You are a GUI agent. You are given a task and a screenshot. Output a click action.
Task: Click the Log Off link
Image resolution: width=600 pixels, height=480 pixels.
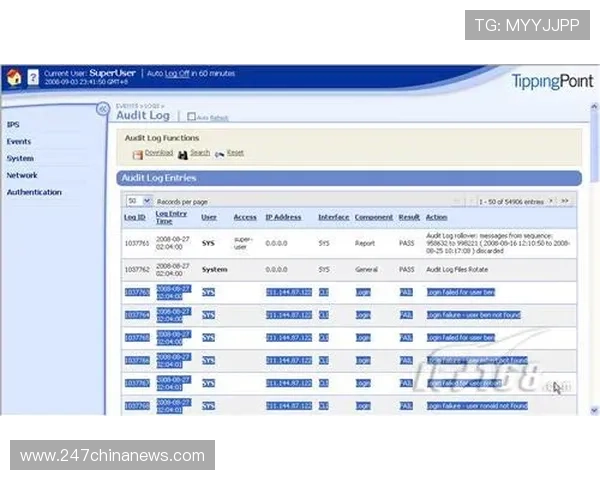[x=177, y=73]
